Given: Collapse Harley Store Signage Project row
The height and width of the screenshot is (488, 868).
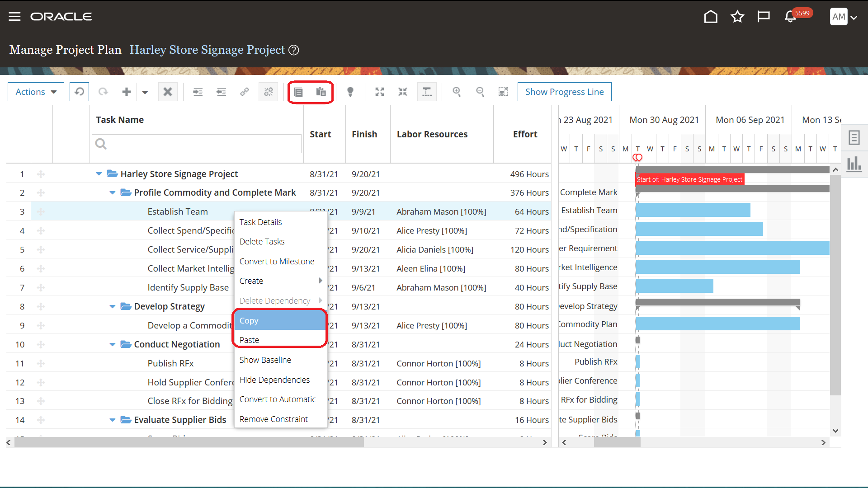Looking at the screenshot, I should pyautogui.click(x=99, y=174).
